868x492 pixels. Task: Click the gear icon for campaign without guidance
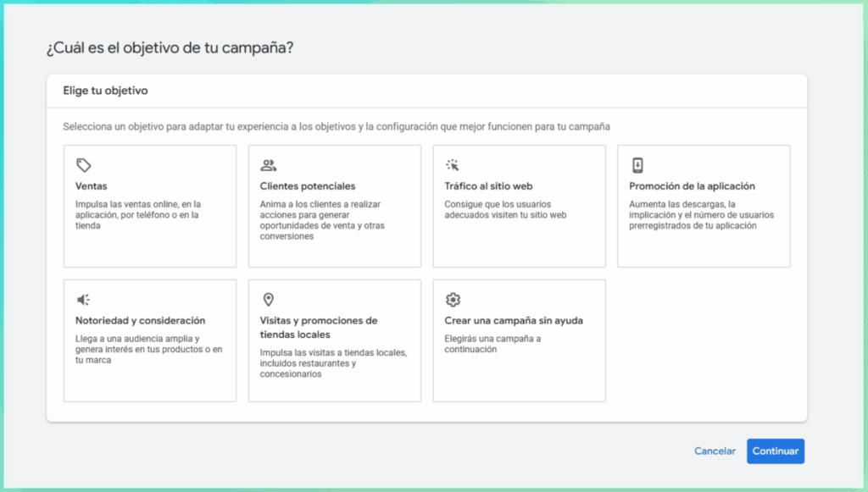click(453, 300)
